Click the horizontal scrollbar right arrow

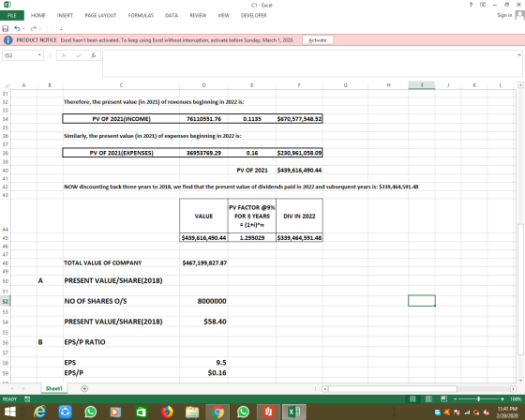513,389
